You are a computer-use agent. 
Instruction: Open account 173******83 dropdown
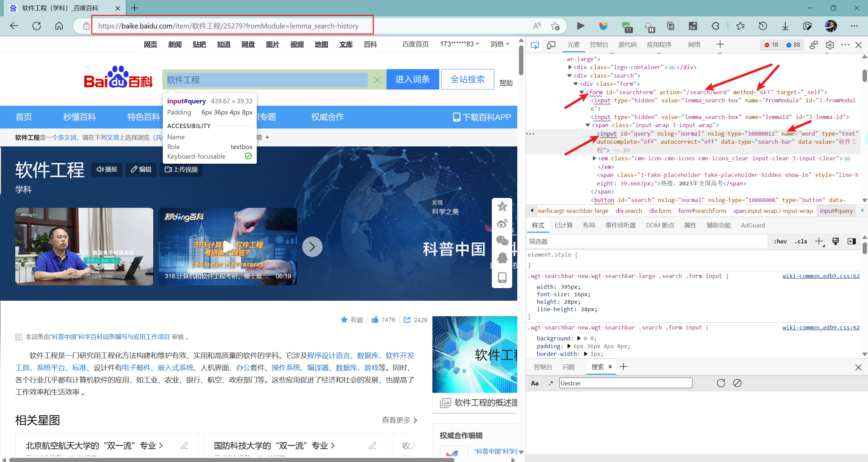460,44
